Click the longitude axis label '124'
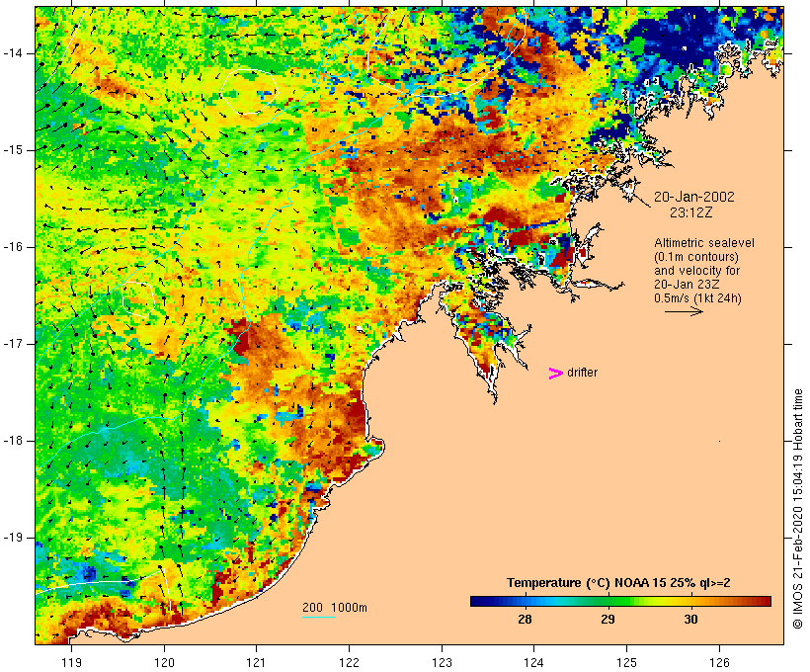The image size is (810, 672). click(x=534, y=662)
